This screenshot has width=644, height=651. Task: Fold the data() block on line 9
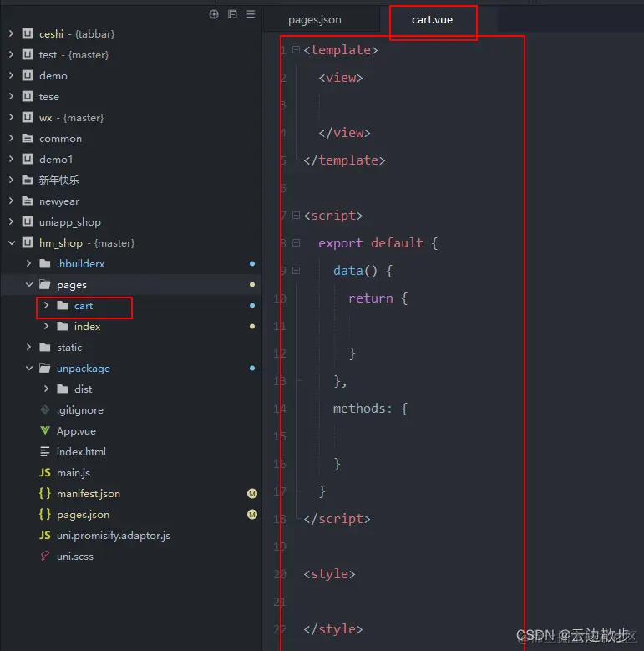296,270
